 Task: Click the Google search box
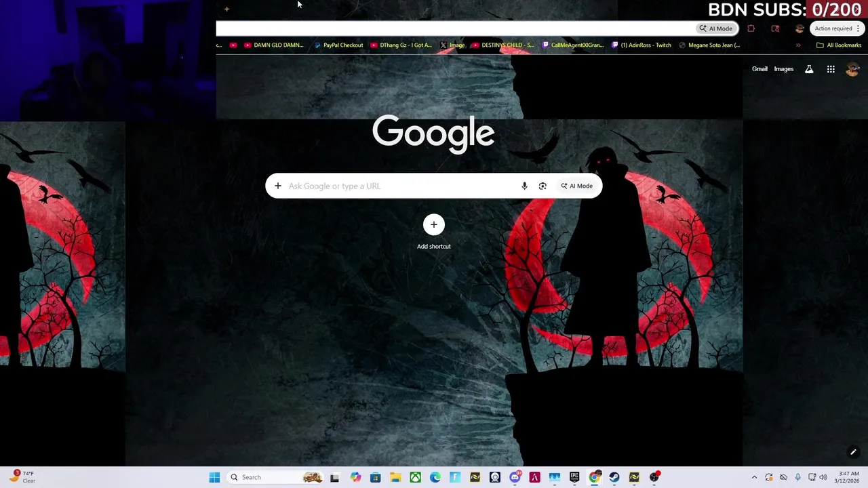(434, 186)
